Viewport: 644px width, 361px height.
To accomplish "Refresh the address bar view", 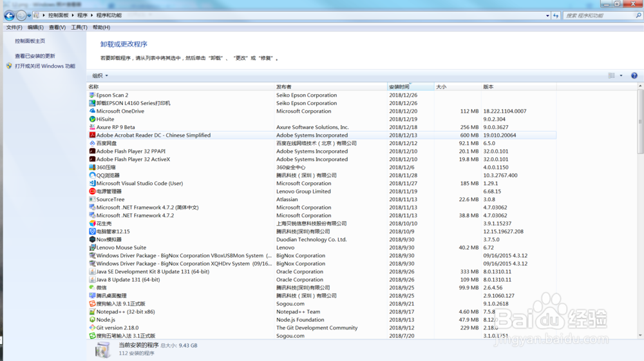I will pyautogui.click(x=556, y=15).
